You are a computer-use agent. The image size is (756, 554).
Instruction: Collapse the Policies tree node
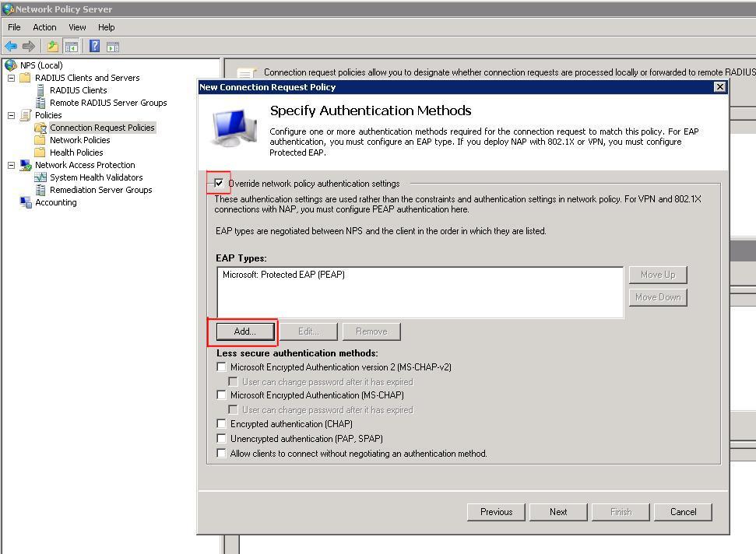pyautogui.click(x=11, y=116)
